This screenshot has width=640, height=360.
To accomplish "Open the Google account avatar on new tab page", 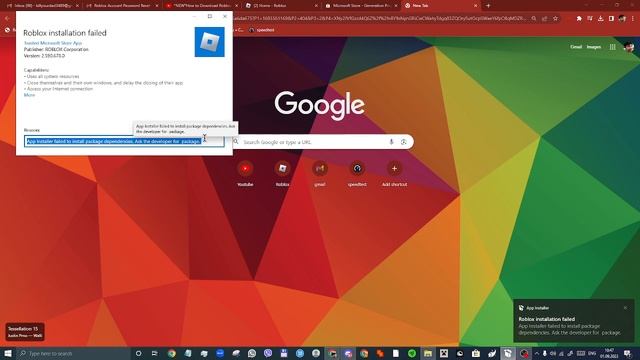I will (x=629, y=47).
